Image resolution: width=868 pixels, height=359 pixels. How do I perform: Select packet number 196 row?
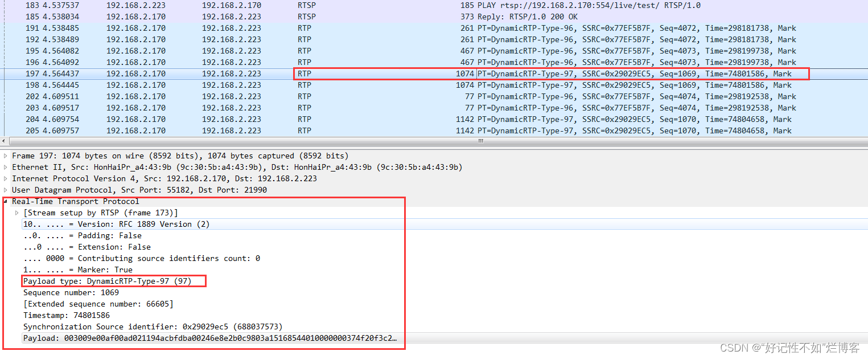point(434,62)
